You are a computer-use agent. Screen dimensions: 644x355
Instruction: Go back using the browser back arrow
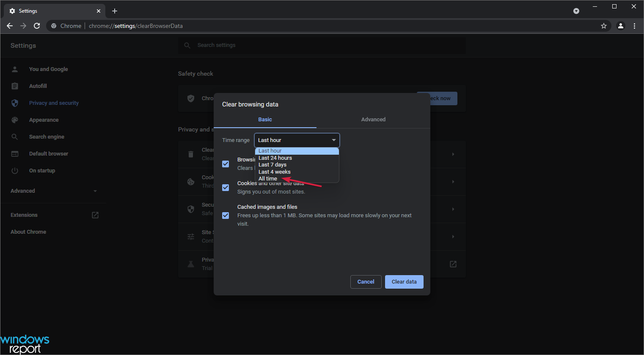pyautogui.click(x=10, y=26)
